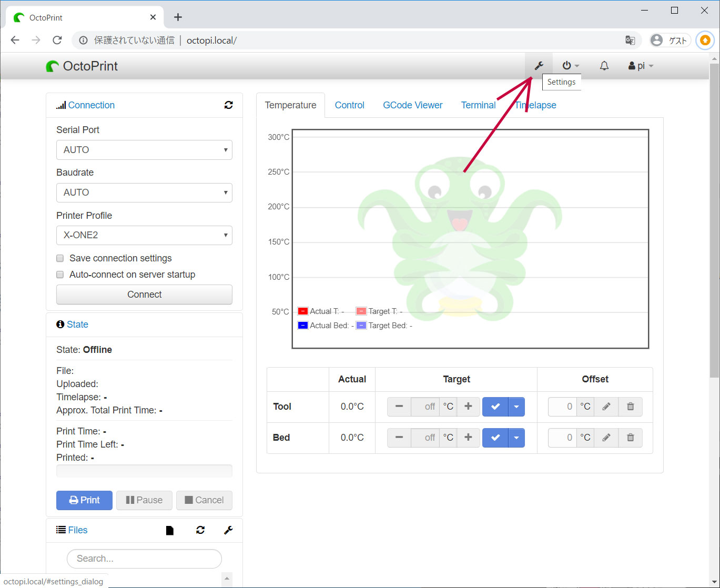The width and height of the screenshot is (720, 588).
Task: Toggle Actual T legend swatch
Action: [x=303, y=311]
